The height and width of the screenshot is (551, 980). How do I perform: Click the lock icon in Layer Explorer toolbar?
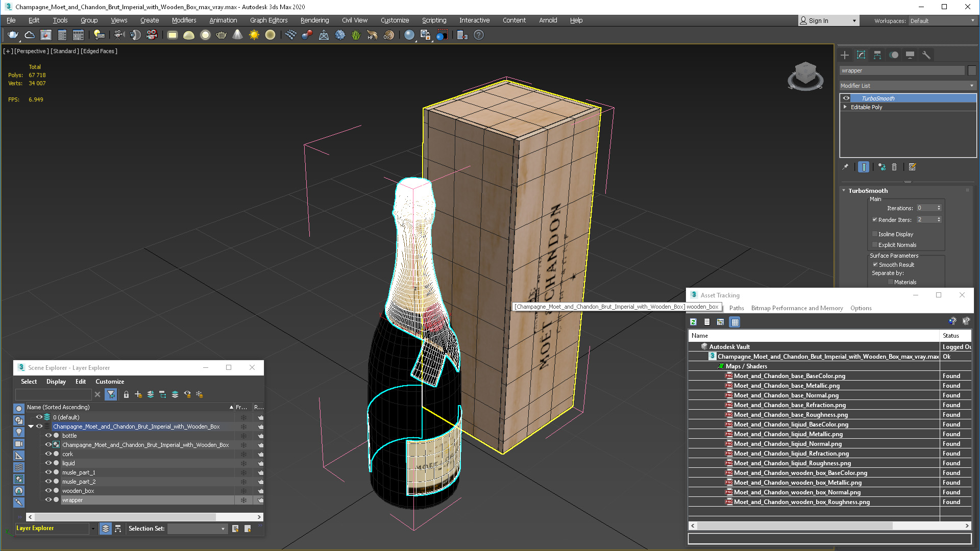pyautogui.click(x=126, y=394)
